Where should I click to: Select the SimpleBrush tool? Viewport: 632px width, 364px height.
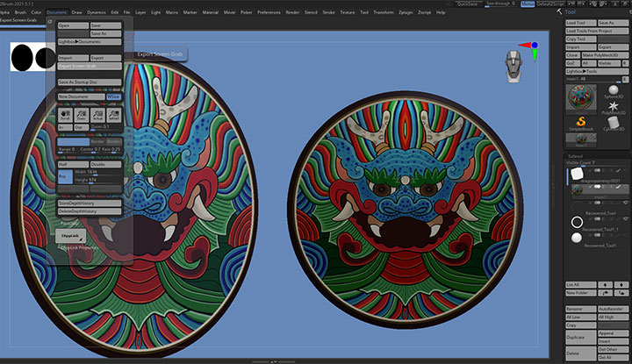click(581, 123)
